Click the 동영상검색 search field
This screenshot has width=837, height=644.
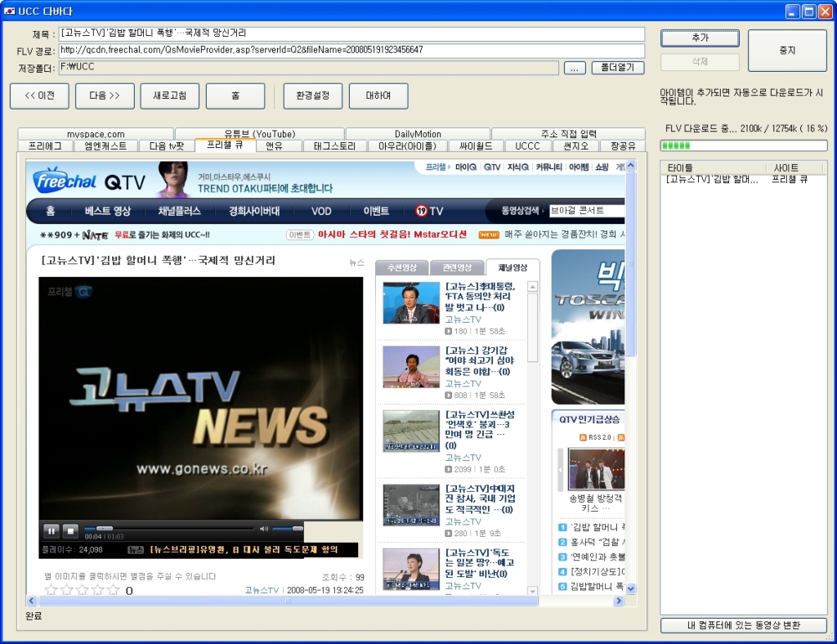click(x=587, y=211)
